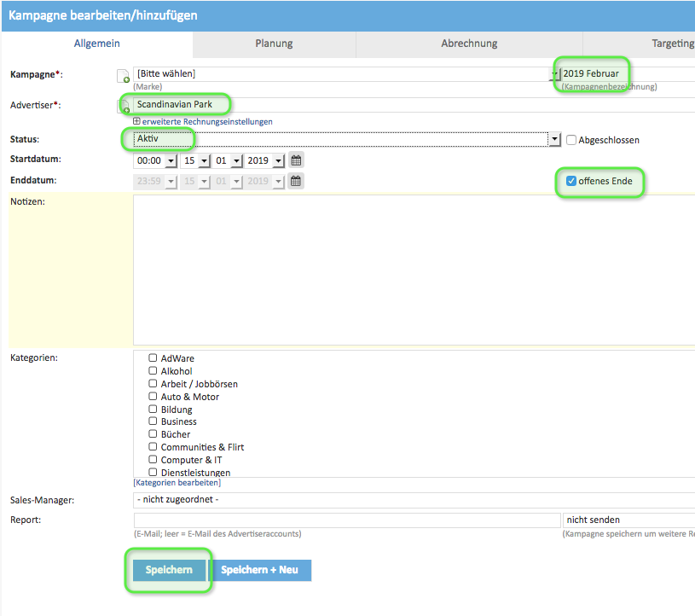This screenshot has width=695, height=616.
Task: Open the Status dropdown showing Aktiv
Action: 346,139
